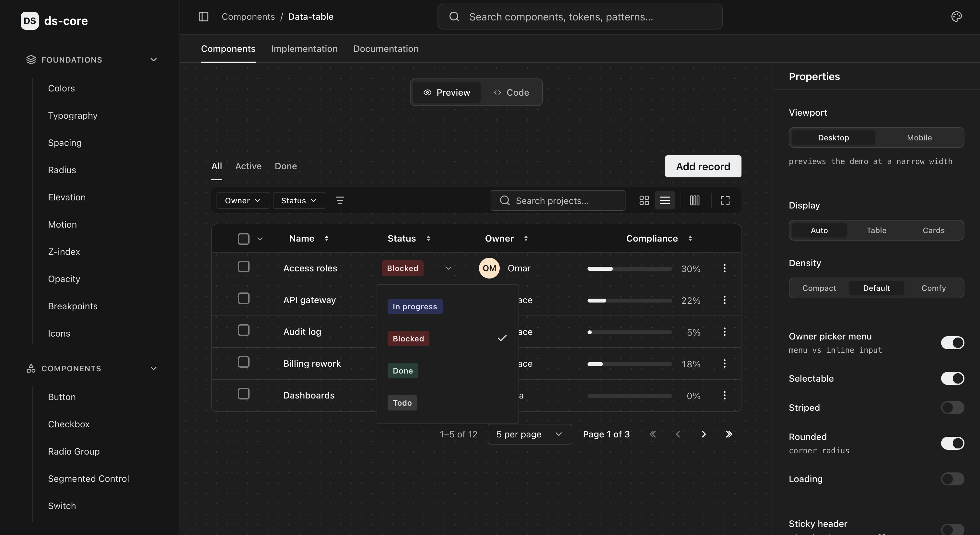Click the Add record button
Image resolution: width=980 pixels, height=535 pixels.
click(703, 166)
